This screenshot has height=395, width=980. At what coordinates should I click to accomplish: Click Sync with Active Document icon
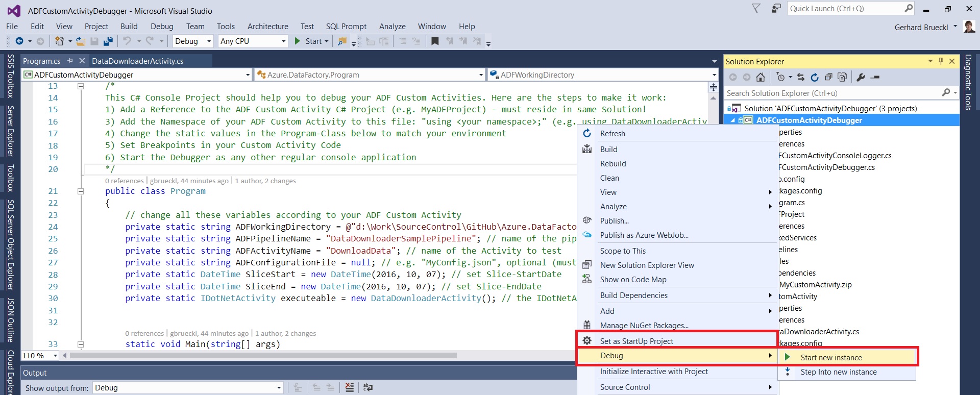[800, 77]
